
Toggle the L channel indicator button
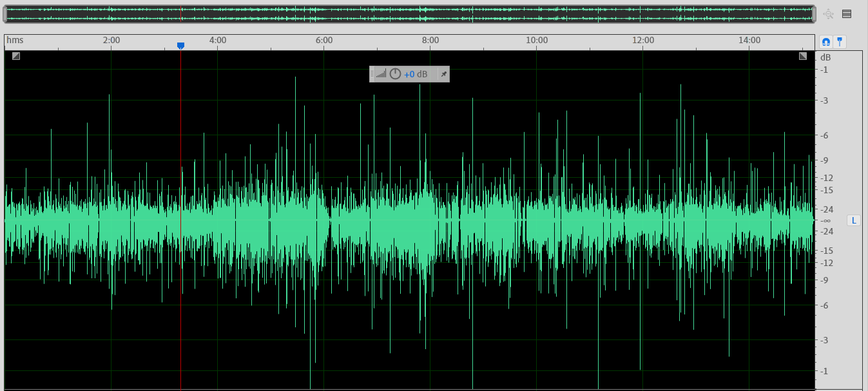click(853, 220)
